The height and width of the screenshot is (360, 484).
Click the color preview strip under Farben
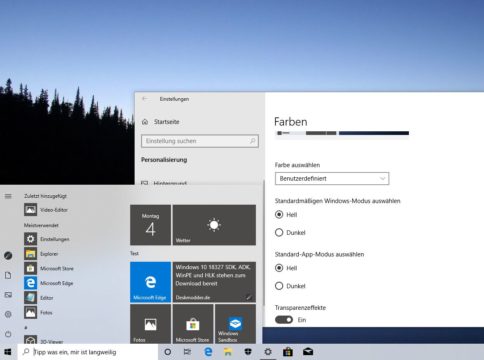point(342,133)
